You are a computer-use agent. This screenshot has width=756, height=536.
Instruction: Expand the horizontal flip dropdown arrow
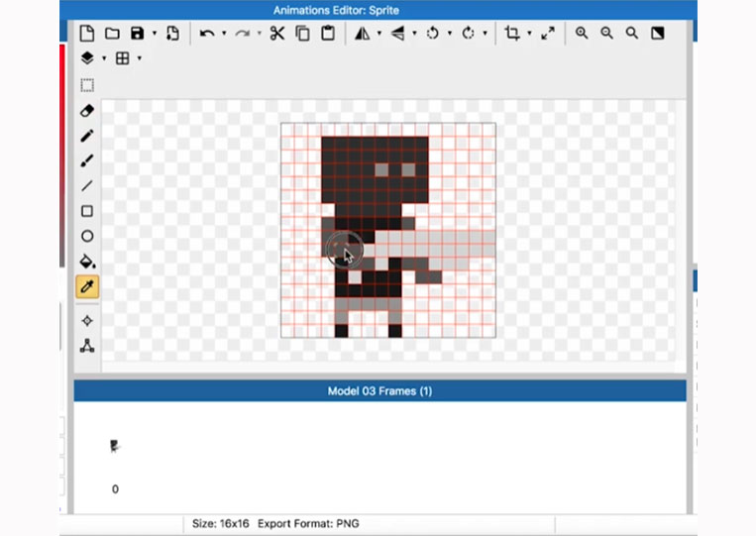378,34
